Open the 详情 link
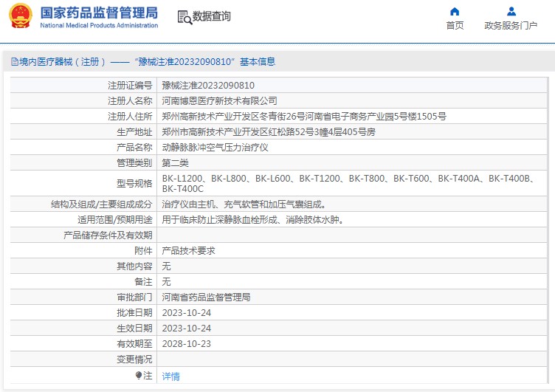This screenshot has width=555, height=392. pyautogui.click(x=170, y=376)
